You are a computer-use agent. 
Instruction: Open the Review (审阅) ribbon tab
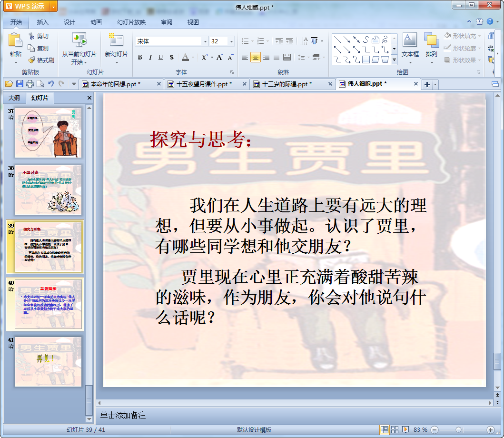(x=167, y=22)
